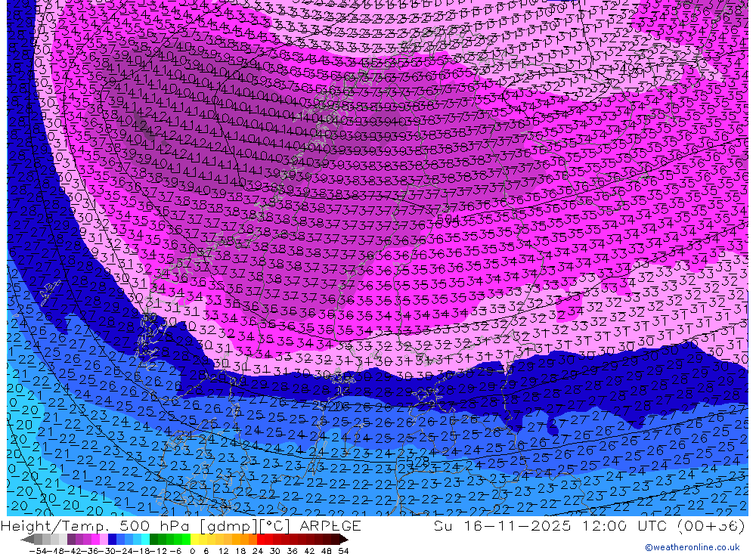
Task: Click the '504' height contour label
Action: pyautogui.click(x=448, y=220)
